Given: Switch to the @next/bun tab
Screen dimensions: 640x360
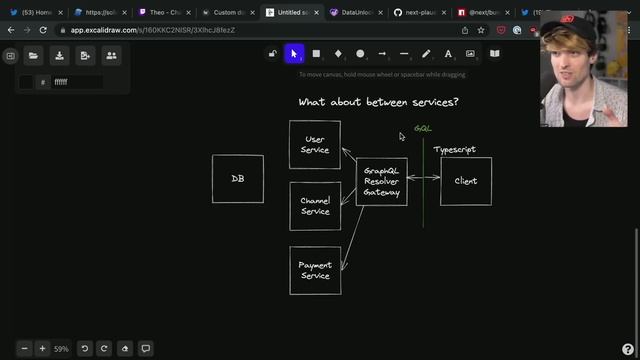Looking at the screenshot, I should click(x=484, y=13).
